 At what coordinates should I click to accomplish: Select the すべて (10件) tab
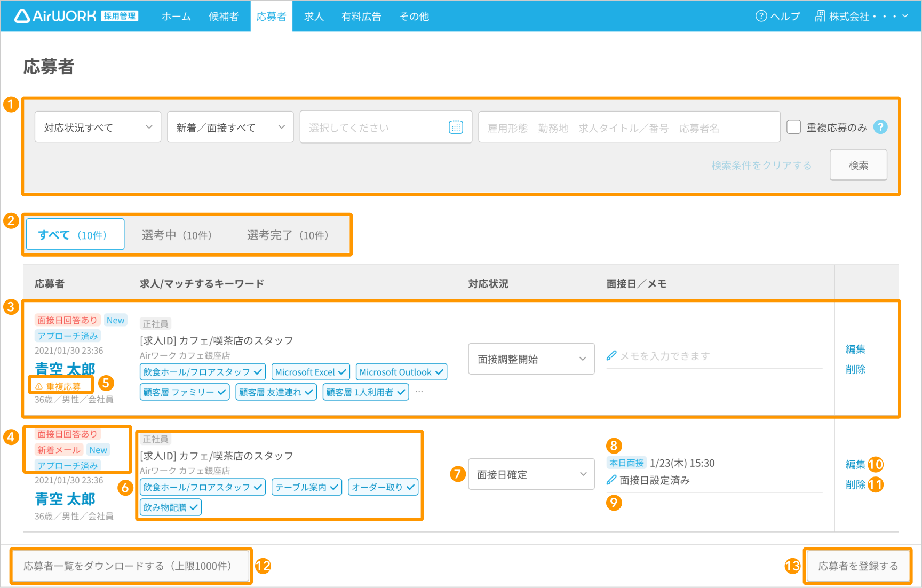pyautogui.click(x=75, y=234)
